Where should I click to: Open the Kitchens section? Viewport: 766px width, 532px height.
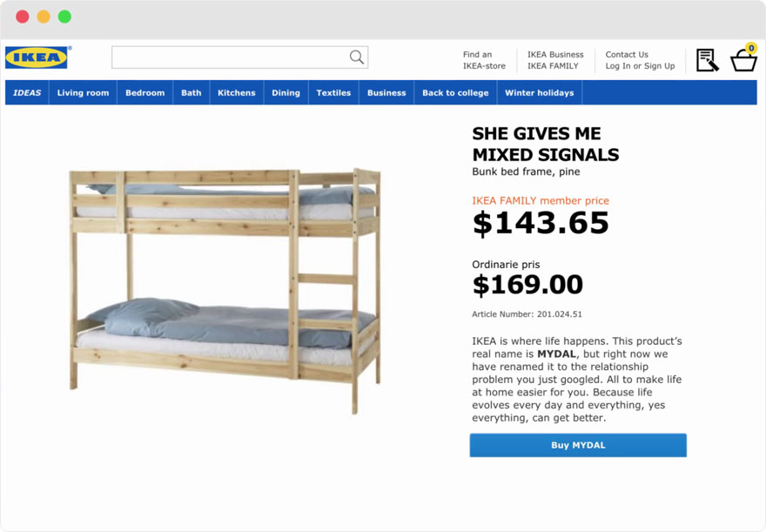236,93
